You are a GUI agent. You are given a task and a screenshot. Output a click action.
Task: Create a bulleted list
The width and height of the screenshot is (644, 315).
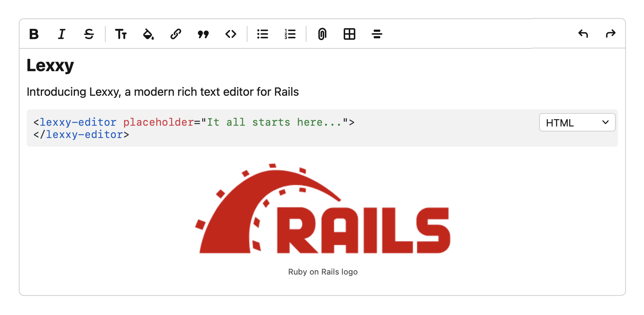coord(263,34)
